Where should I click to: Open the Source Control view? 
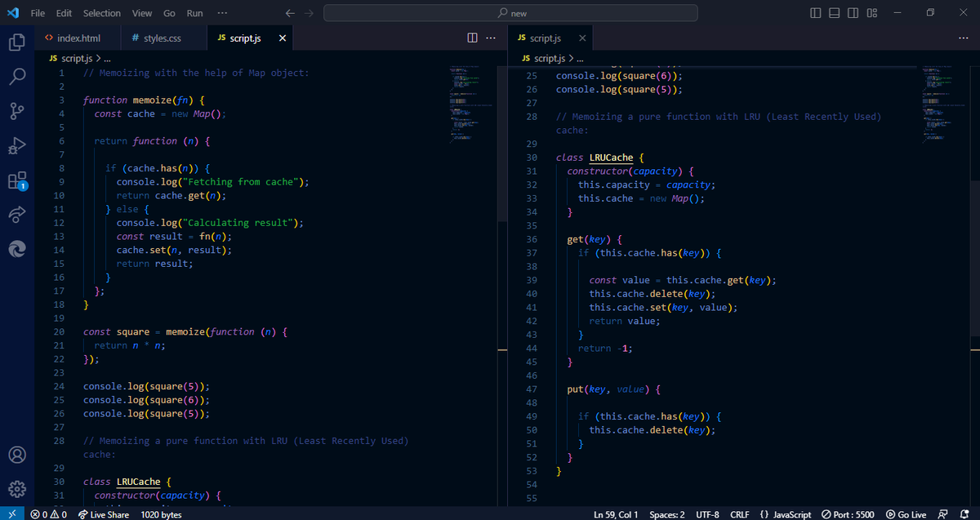coord(16,111)
